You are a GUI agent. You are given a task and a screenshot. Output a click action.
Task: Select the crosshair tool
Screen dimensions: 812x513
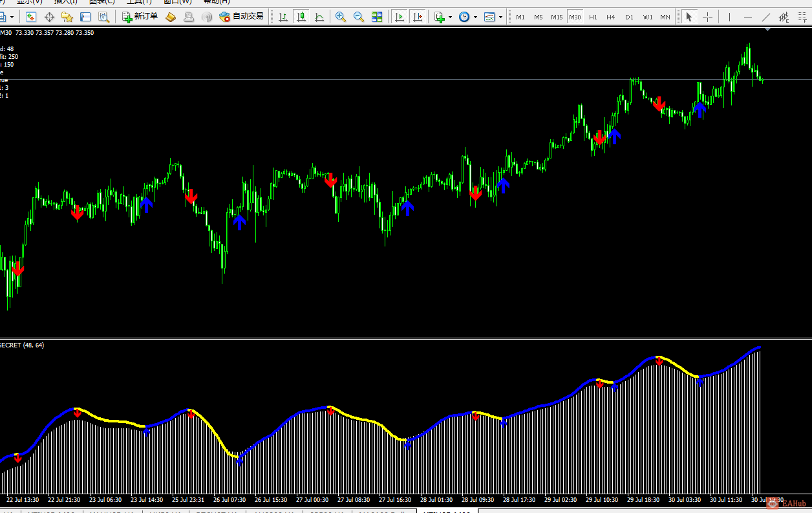point(707,17)
